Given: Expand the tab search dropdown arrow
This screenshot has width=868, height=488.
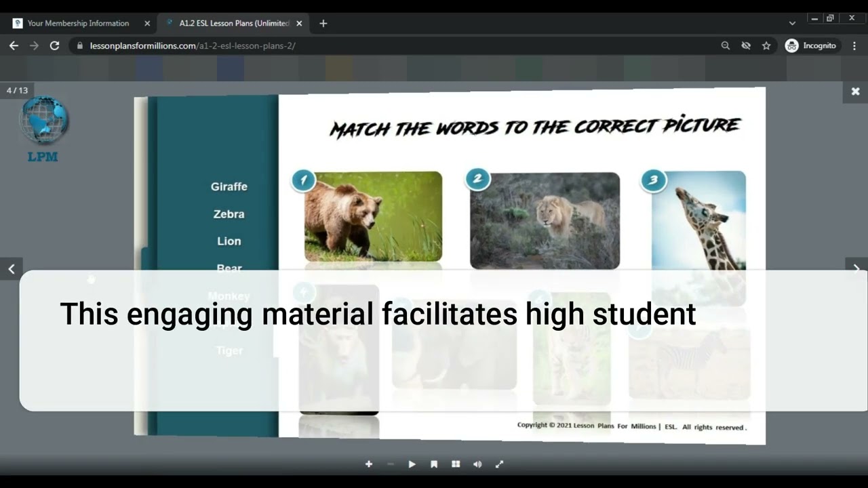Looking at the screenshot, I should tap(792, 23).
